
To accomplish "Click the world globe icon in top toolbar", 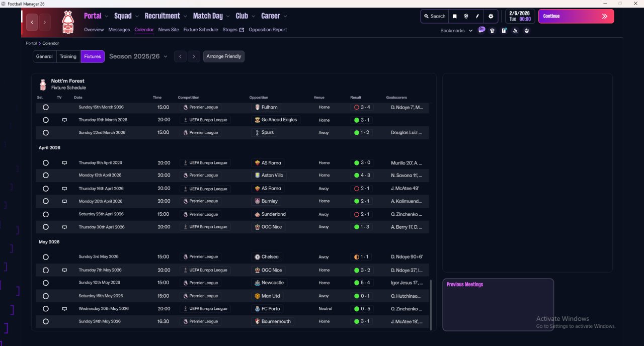I will [x=466, y=16].
